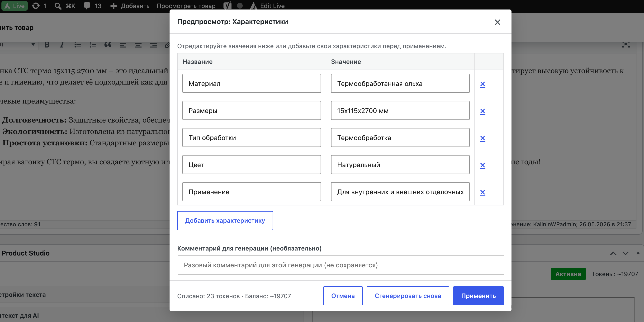Open Добавить menu in admin bar
This screenshot has height=322, width=644.
[x=130, y=6]
